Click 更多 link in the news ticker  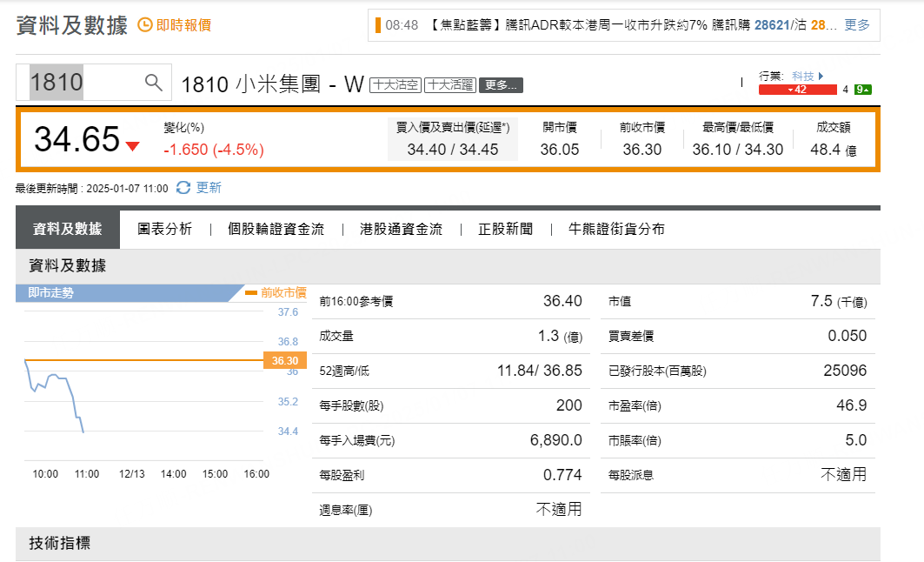[857, 24]
